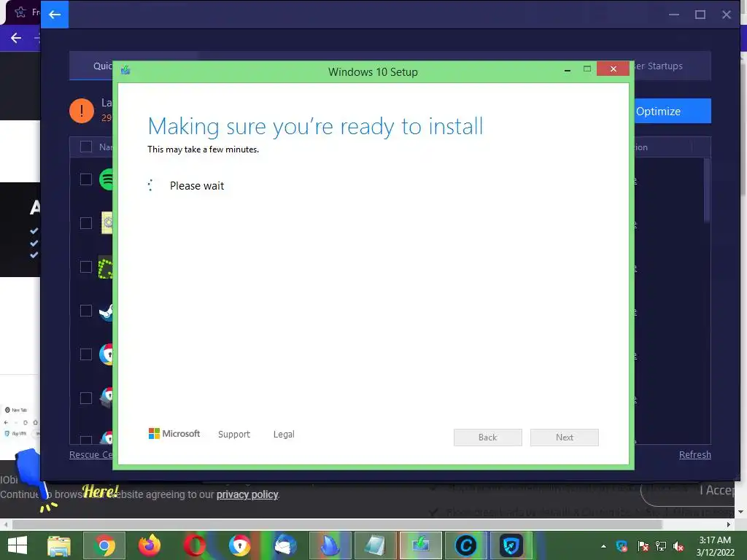Click "Making sure you're ready to install" heading

(315, 127)
